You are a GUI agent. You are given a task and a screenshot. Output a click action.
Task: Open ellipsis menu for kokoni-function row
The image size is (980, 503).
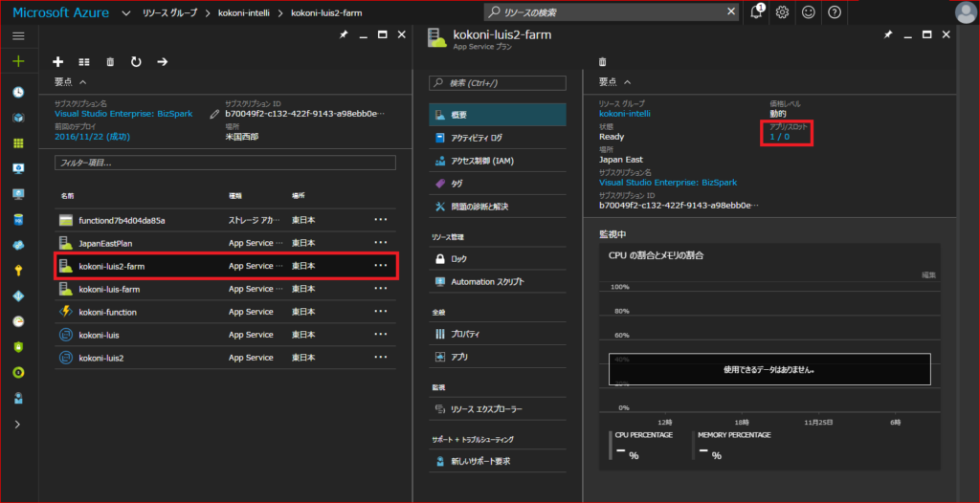[381, 312]
